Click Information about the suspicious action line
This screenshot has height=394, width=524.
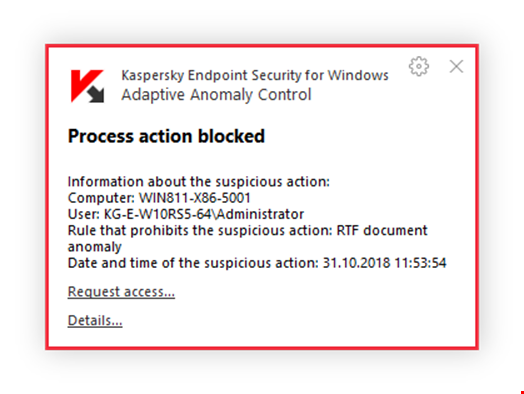[199, 182]
